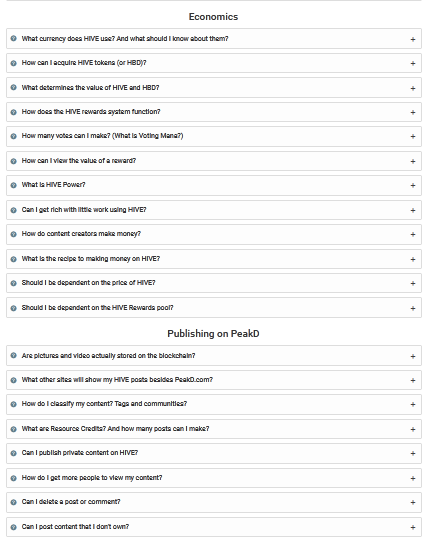Click question icon next to 'How do content creators make money?'

[13, 234]
